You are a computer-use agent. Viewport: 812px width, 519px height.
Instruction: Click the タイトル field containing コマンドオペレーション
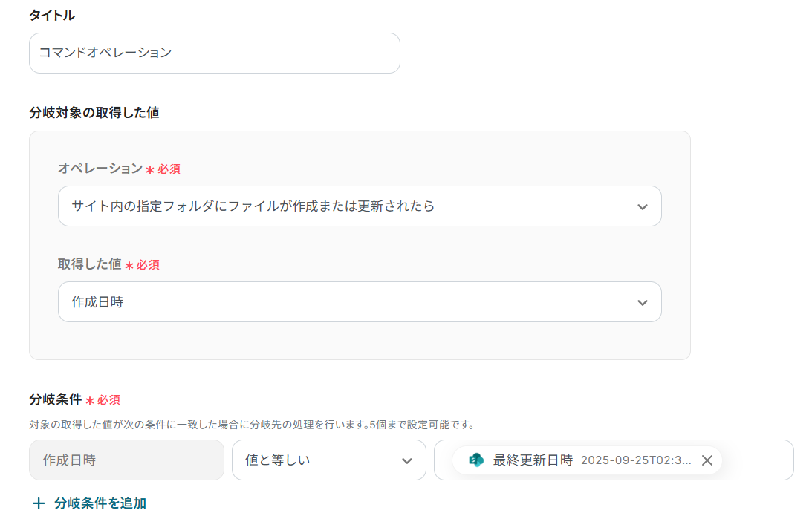coord(214,53)
